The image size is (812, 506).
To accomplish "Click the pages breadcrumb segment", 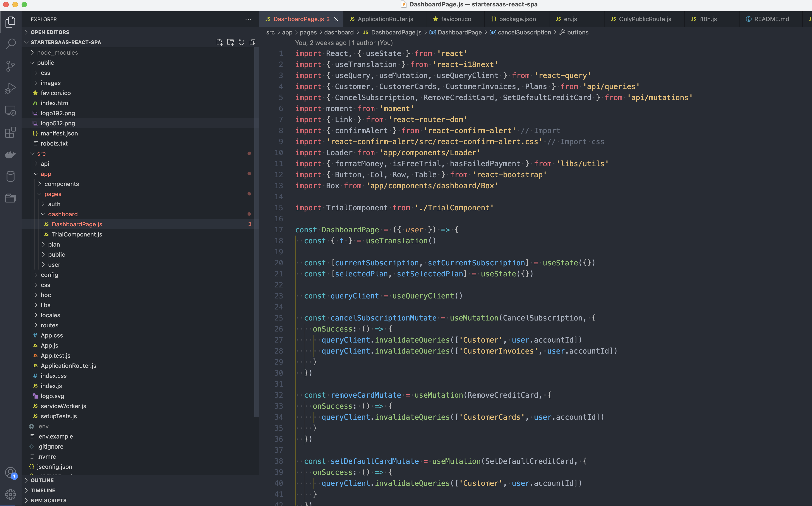I will pyautogui.click(x=308, y=32).
